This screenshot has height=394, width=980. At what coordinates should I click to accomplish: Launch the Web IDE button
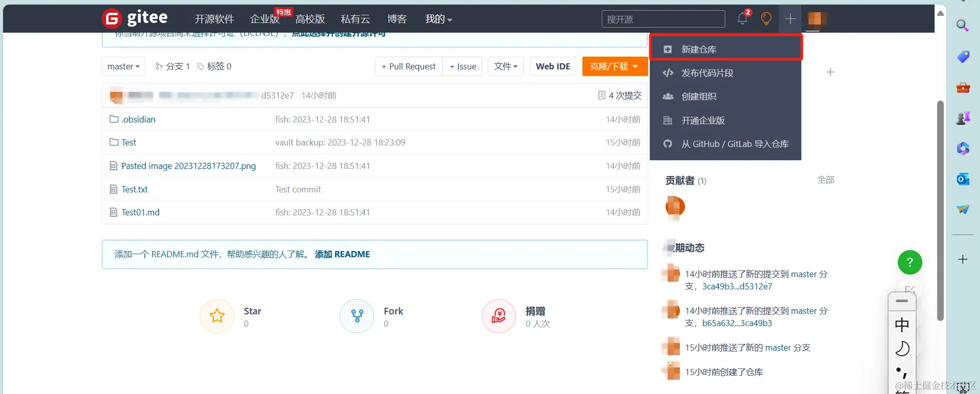(x=553, y=66)
